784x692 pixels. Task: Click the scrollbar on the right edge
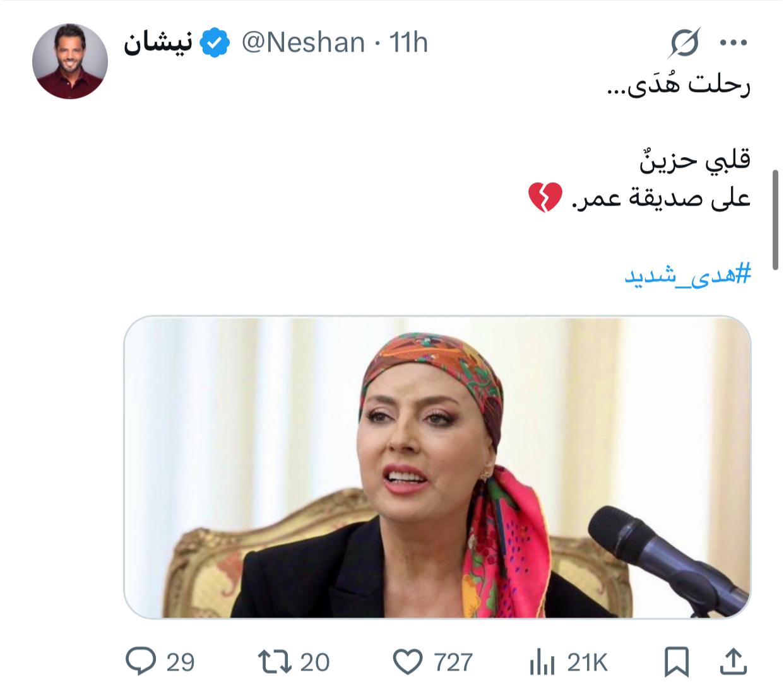click(x=776, y=220)
